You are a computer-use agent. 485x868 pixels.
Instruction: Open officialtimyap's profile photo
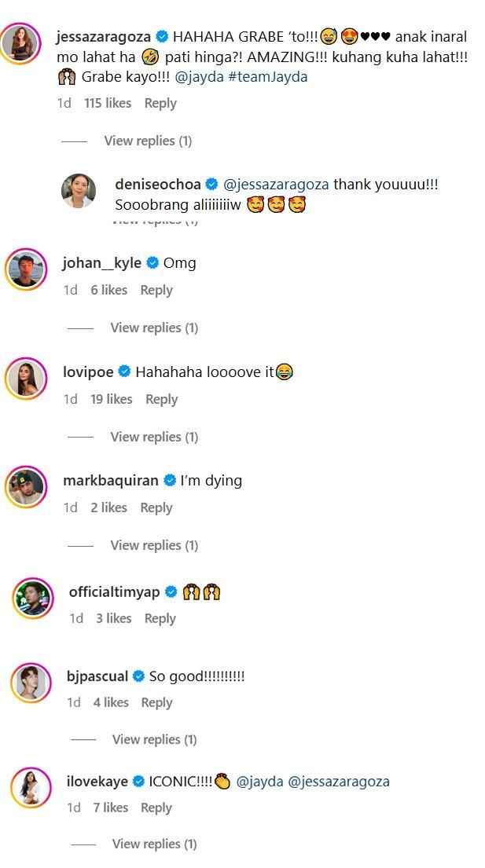pyautogui.click(x=32, y=599)
